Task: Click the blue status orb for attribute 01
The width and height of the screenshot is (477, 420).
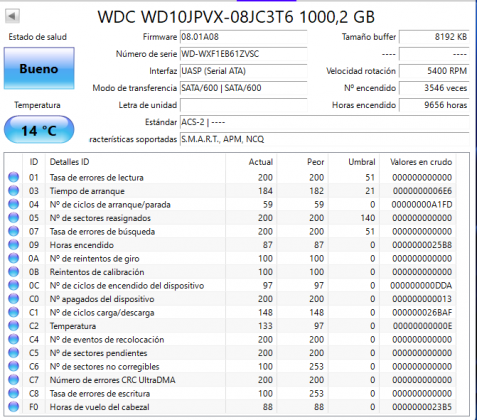Action: point(13,177)
